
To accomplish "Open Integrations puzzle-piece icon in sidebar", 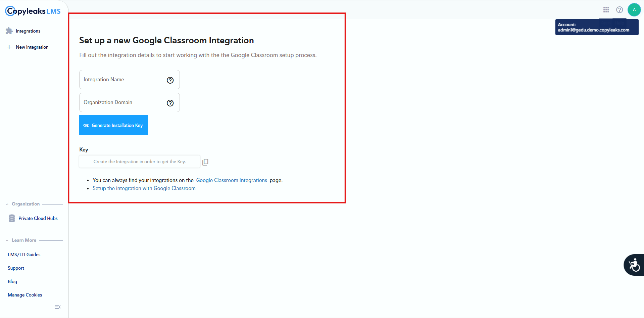I will coord(9,31).
